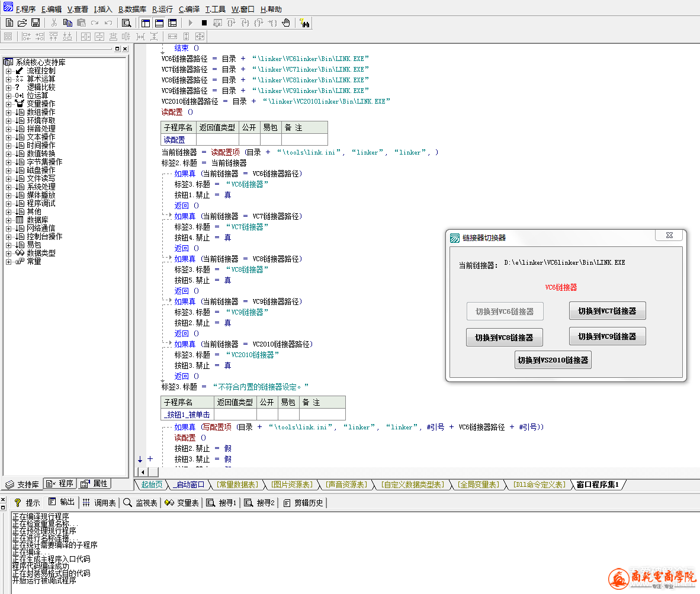Click the paste clipboard icon
The width and height of the screenshot is (700, 594).
click(x=81, y=23)
